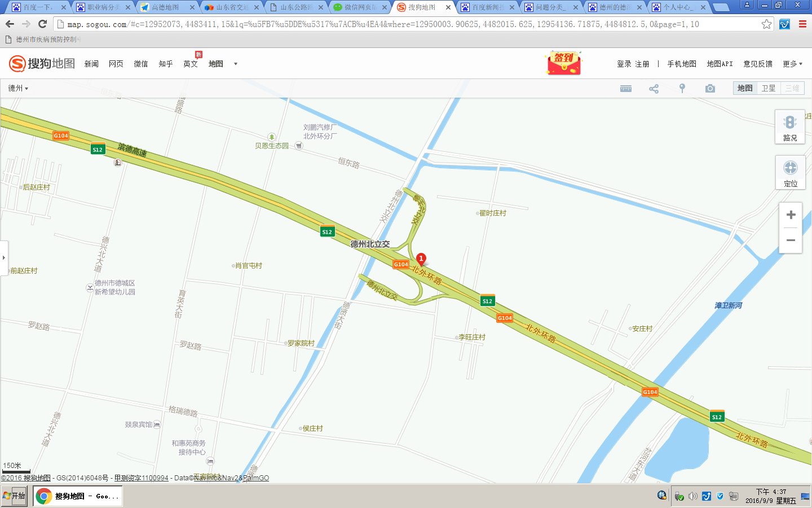Screen dimensions: 812x508
Task: Select the pin marker tool
Action: [x=682, y=89]
